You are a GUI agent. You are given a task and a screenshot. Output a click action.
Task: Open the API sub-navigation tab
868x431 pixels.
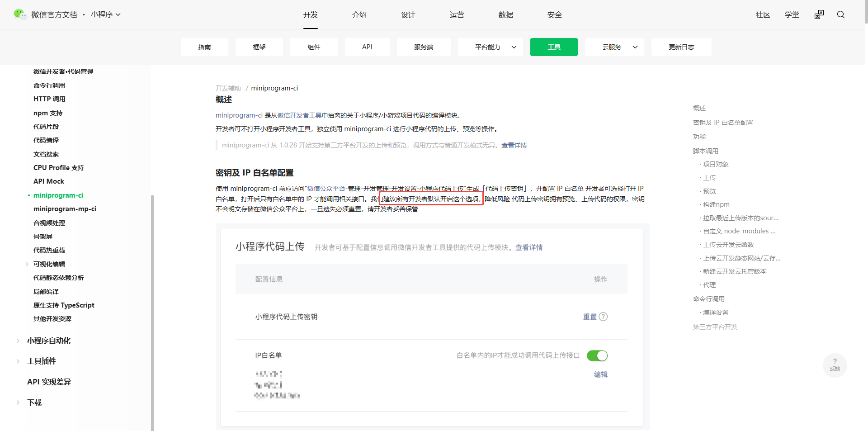(367, 47)
